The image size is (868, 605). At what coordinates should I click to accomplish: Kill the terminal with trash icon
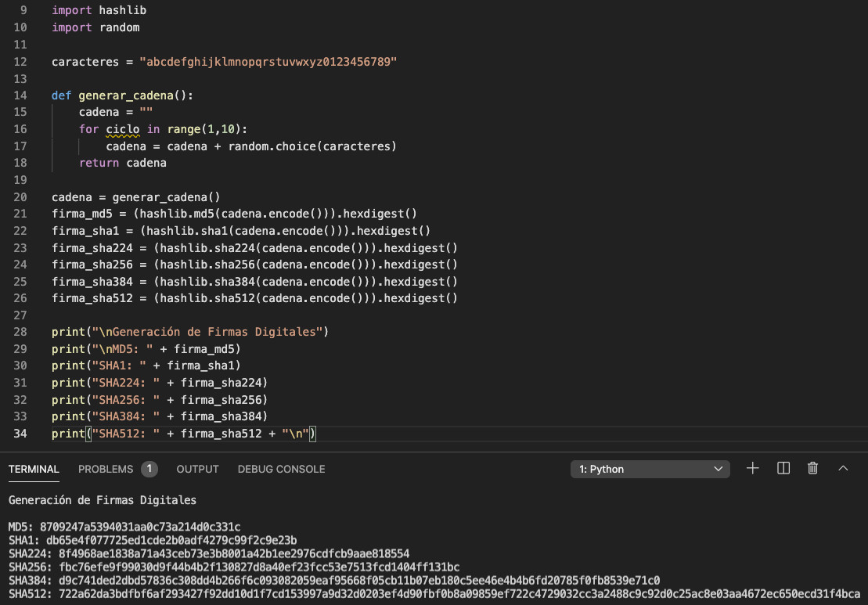click(x=812, y=468)
